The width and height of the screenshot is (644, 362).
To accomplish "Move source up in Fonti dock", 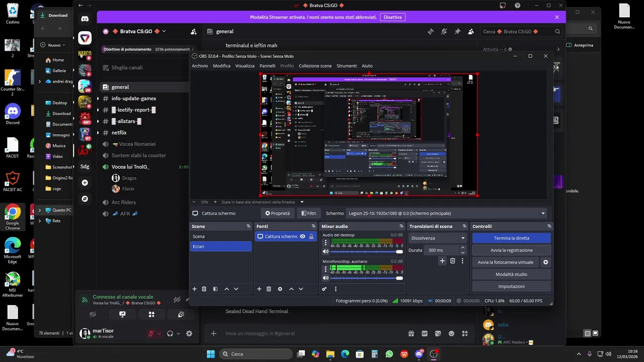I will [291, 289].
